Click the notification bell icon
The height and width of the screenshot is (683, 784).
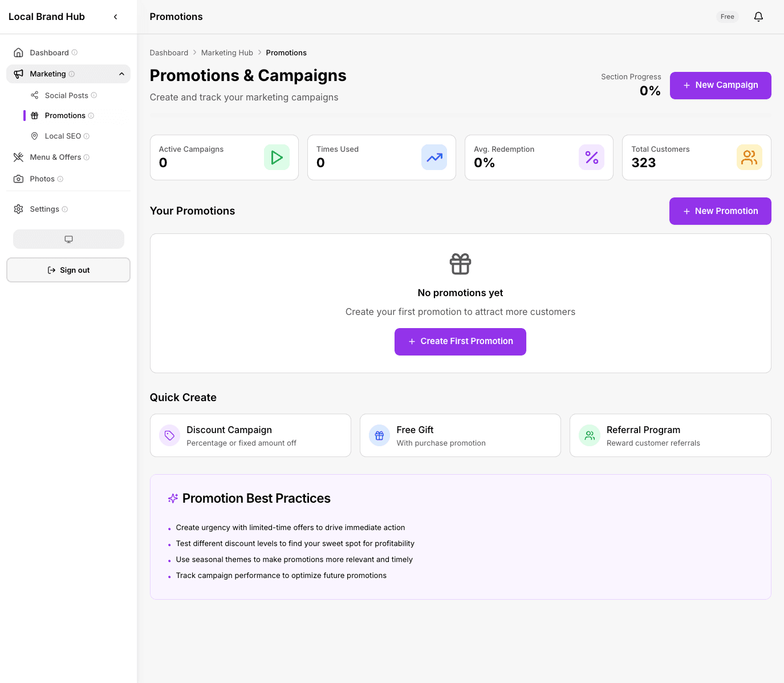point(758,17)
